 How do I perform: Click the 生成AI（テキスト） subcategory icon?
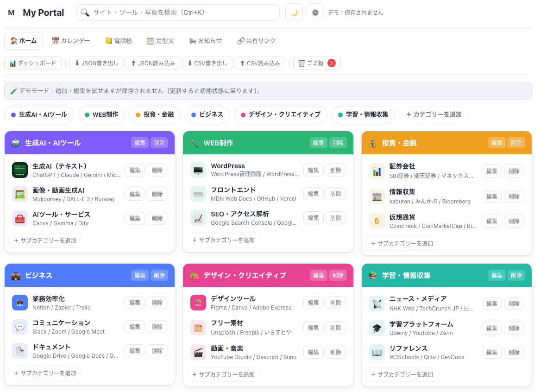(19, 170)
